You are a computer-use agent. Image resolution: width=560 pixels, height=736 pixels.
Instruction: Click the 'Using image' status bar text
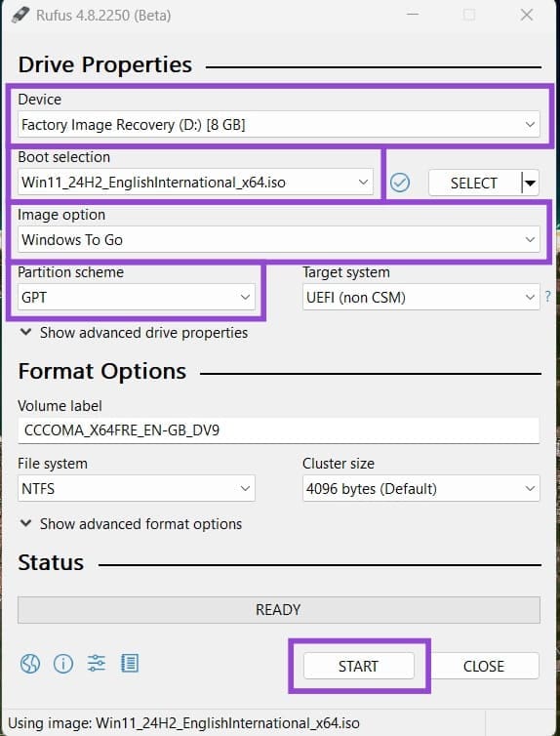(x=184, y=723)
